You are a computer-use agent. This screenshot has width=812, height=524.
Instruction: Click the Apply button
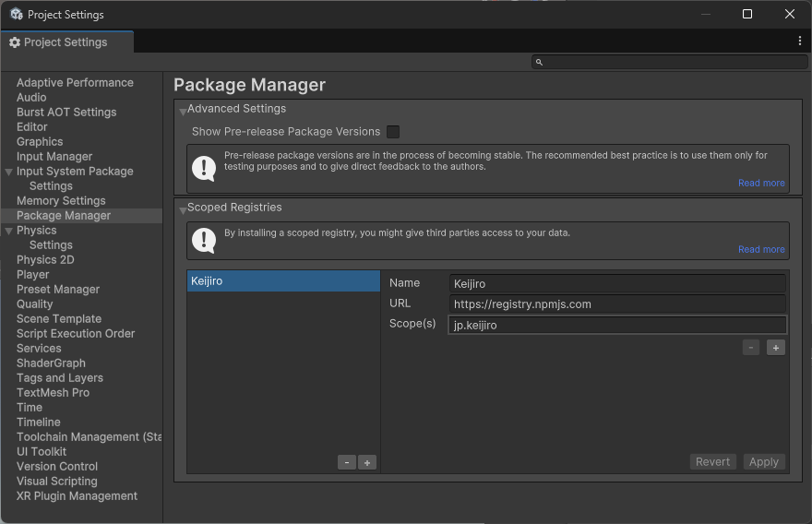763,462
